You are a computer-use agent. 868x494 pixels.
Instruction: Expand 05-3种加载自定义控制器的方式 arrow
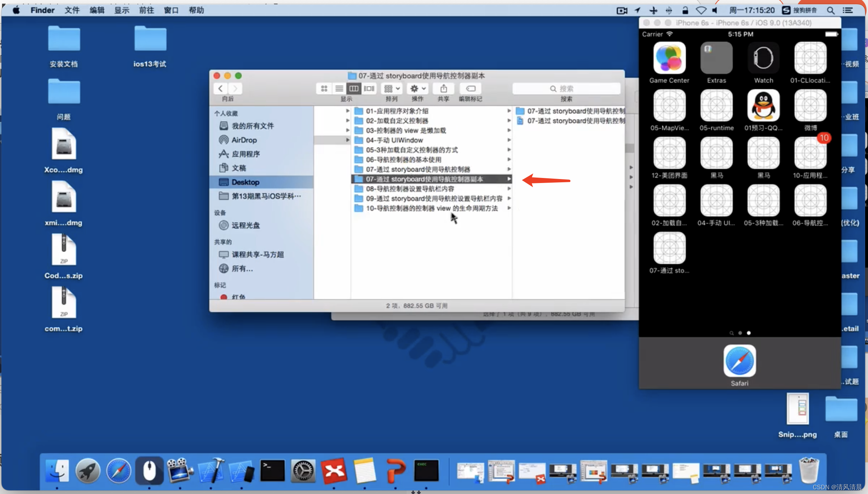(509, 150)
